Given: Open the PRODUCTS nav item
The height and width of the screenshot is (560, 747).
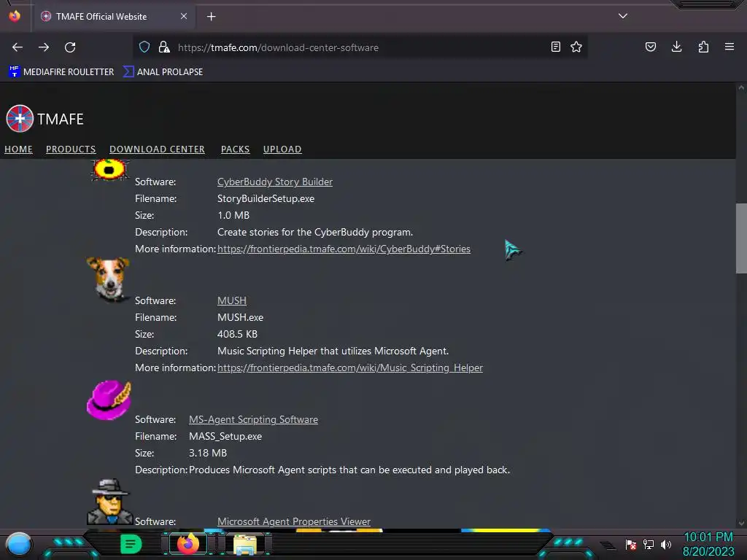Looking at the screenshot, I should coord(71,149).
